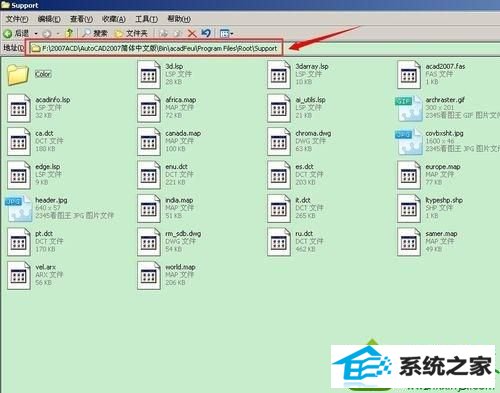Go up one folder level
Image resolution: width=500 pixels, height=393 pixels.
pos(69,33)
